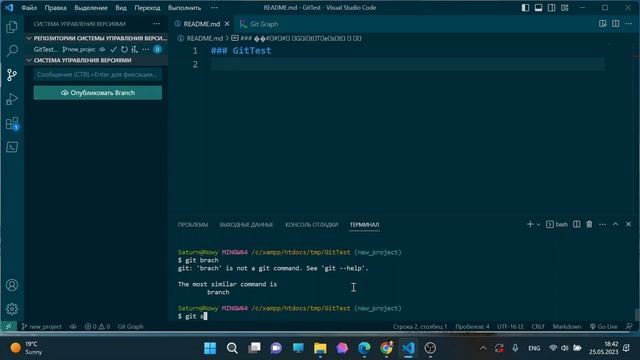Screen dimensions: 640x360
Task: Open the terminal icon in activity bar
Action: coord(12,147)
